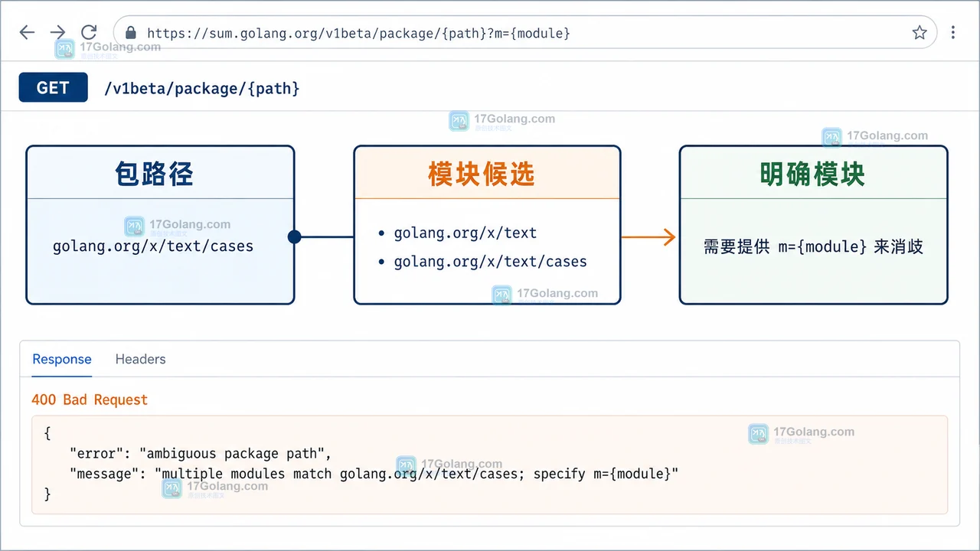Viewport: 980px width, 551px height.
Task: Focus the address bar URL field
Action: [525, 32]
